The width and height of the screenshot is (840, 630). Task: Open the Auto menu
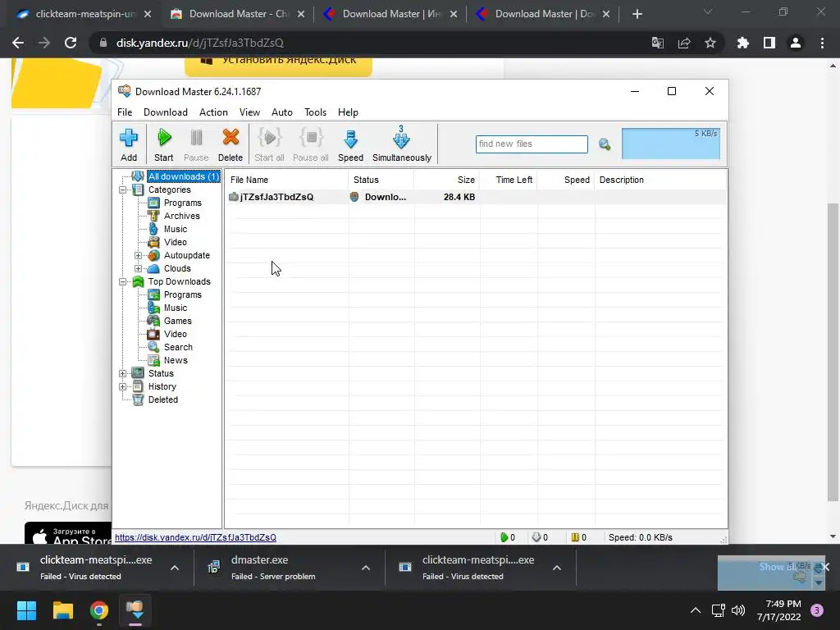point(282,112)
